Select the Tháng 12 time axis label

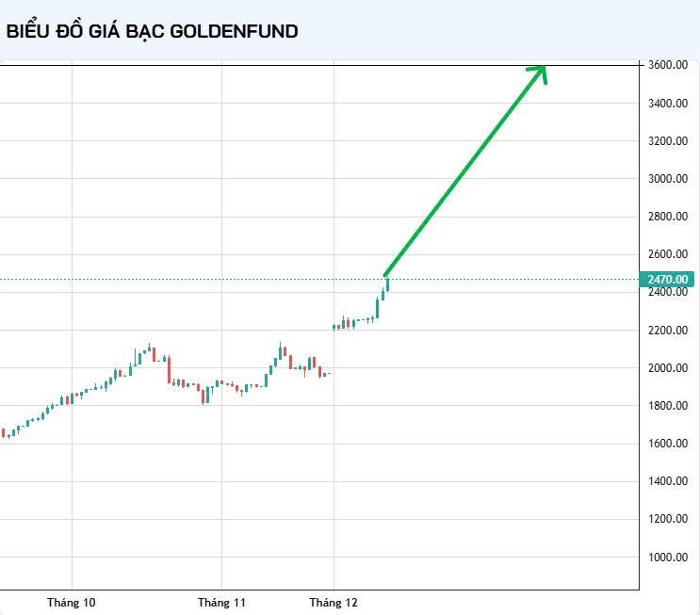334,602
